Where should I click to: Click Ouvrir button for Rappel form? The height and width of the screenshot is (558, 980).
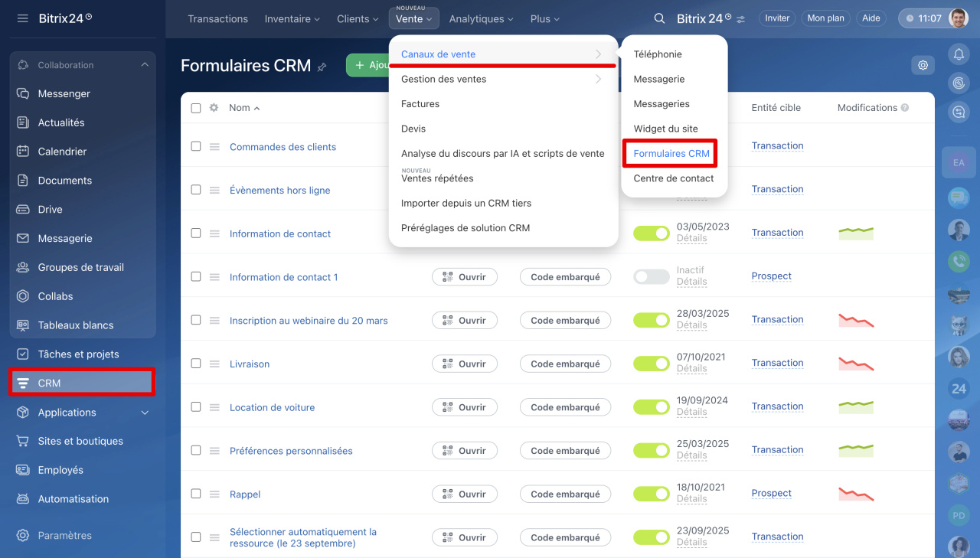464,494
